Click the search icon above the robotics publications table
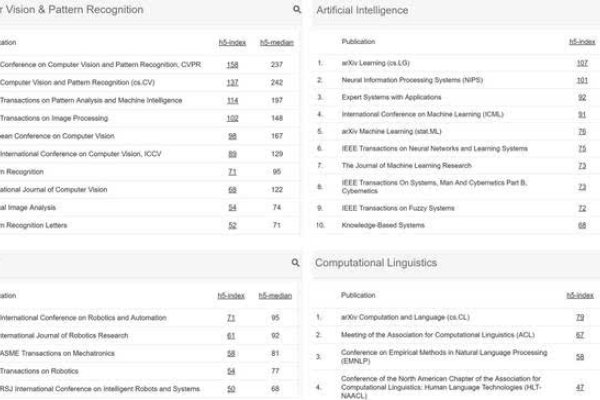Viewport: 600px width, 400px height. pyautogui.click(x=296, y=263)
